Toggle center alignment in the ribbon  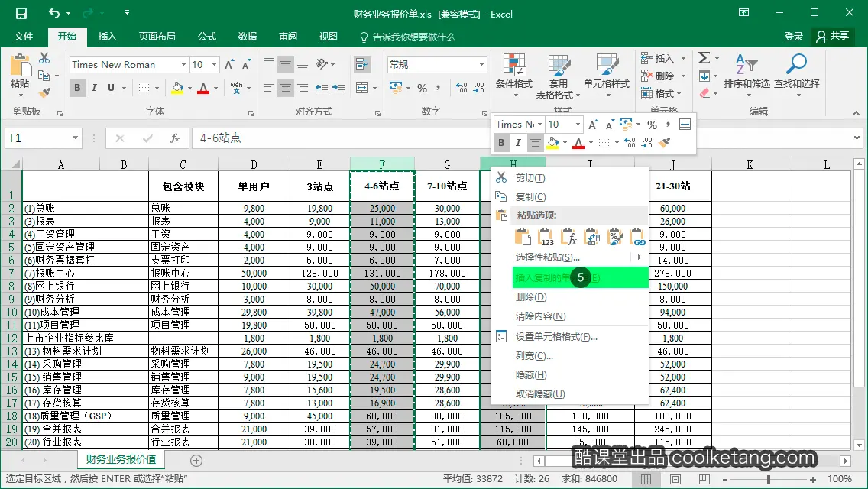tap(285, 88)
